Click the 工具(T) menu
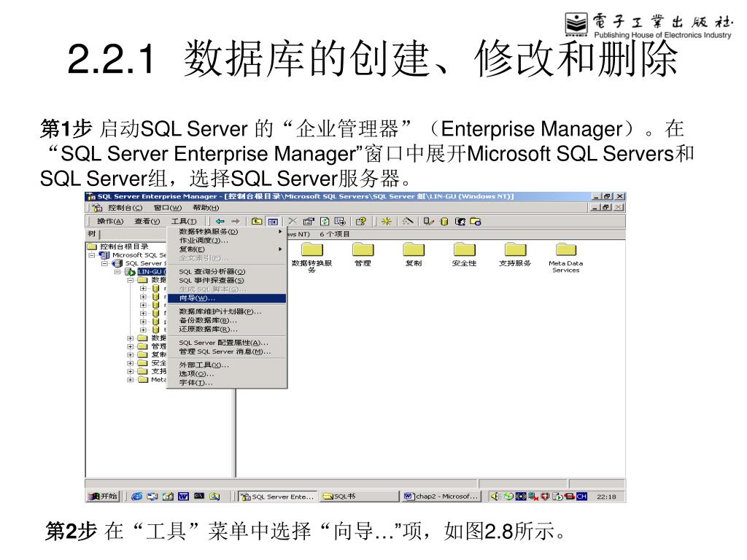This screenshot has height=560, width=747. point(184,222)
